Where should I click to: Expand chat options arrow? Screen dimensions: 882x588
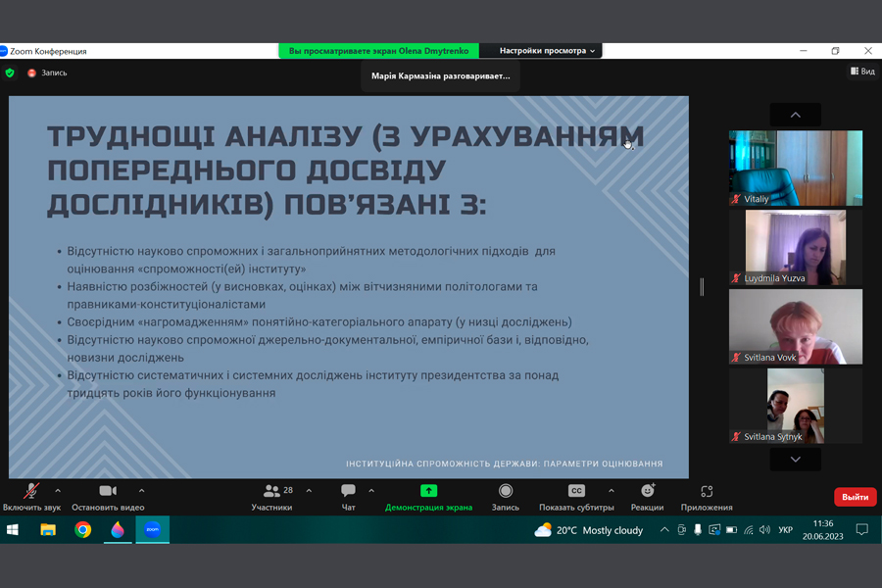[371, 491]
